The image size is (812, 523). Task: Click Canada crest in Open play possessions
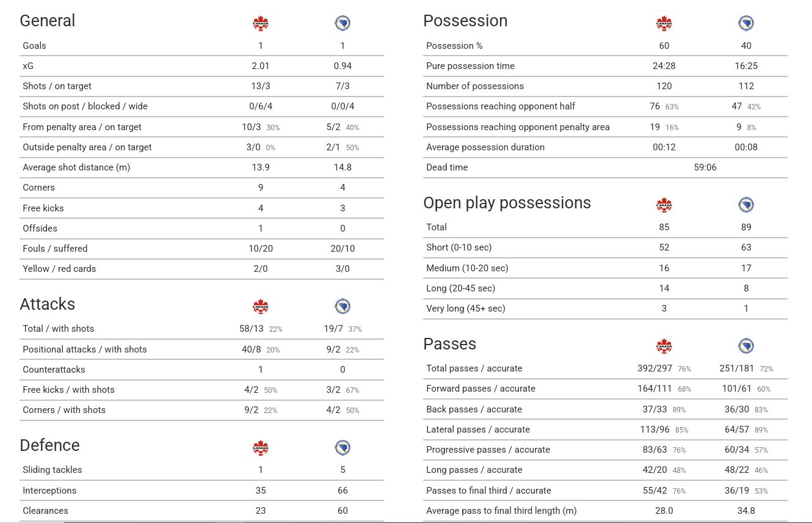pyautogui.click(x=664, y=205)
